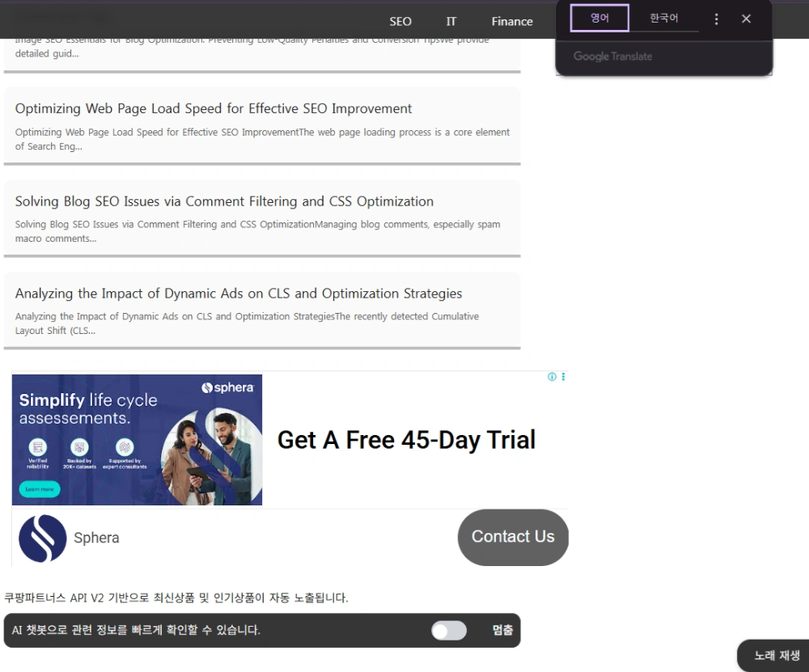Select the 영어 translation tab

pos(599,18)
